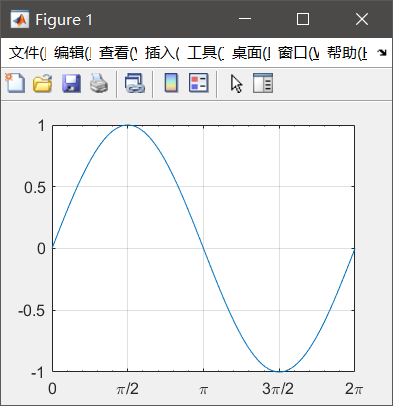Open the 查看 (View) menu
The image size is (393, 406).
point(118,53)
